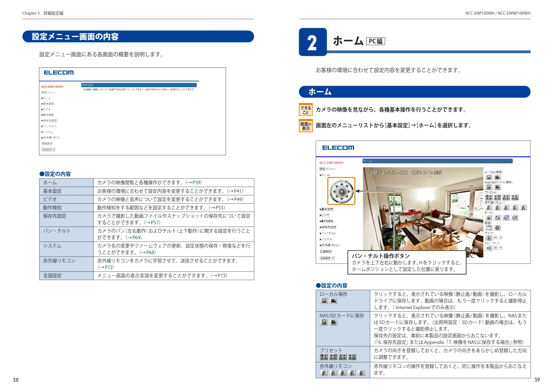Click the light-off mode icon under モード
Screen dimensions: 553x392
[489, 218]
